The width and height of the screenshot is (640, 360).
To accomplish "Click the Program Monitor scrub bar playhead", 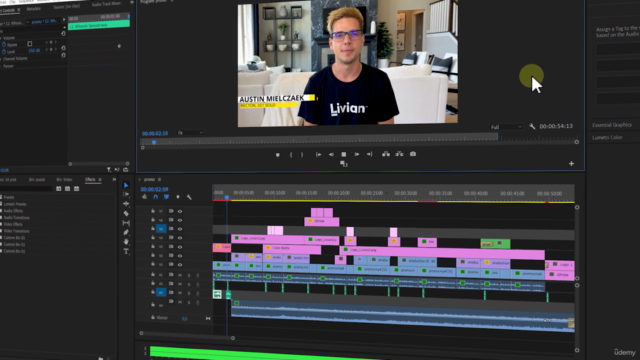I will 154,142.
